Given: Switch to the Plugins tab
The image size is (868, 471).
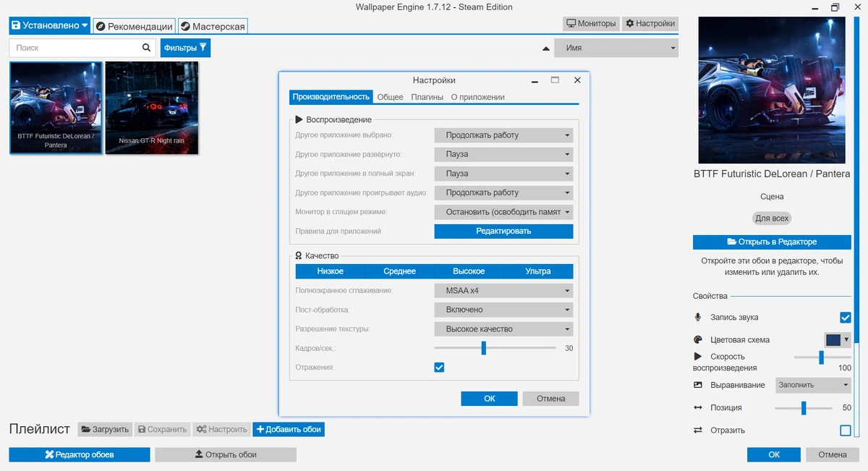Looking at the screenshot, I should [427, 97].
